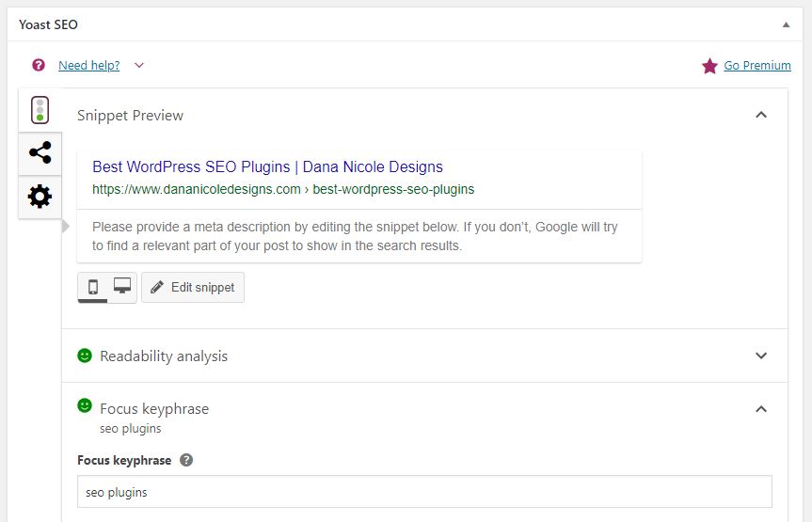Expand the Need help dropdown chevron

[139, 65]
